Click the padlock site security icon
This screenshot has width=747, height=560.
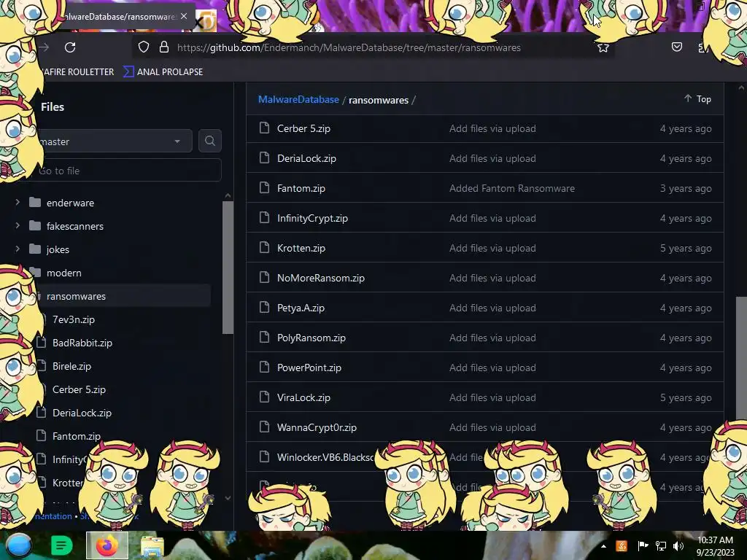point(164,47)
